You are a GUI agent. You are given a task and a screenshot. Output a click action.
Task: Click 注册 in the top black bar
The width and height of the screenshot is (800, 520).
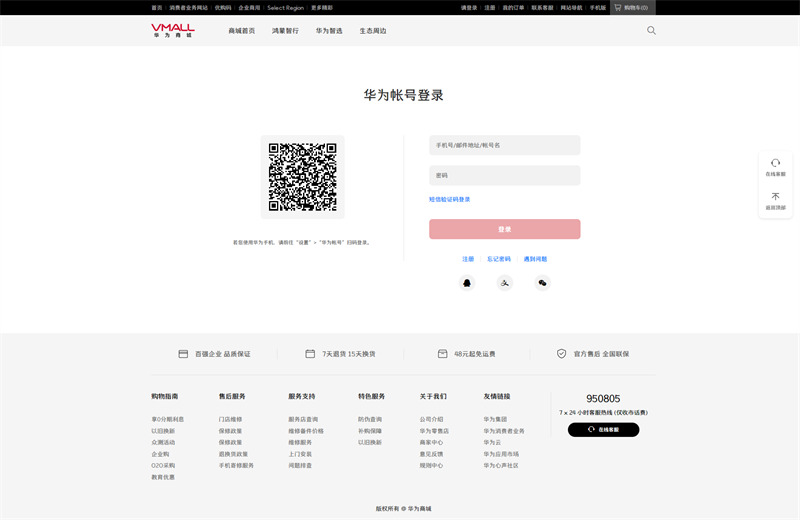pos(490,8)
